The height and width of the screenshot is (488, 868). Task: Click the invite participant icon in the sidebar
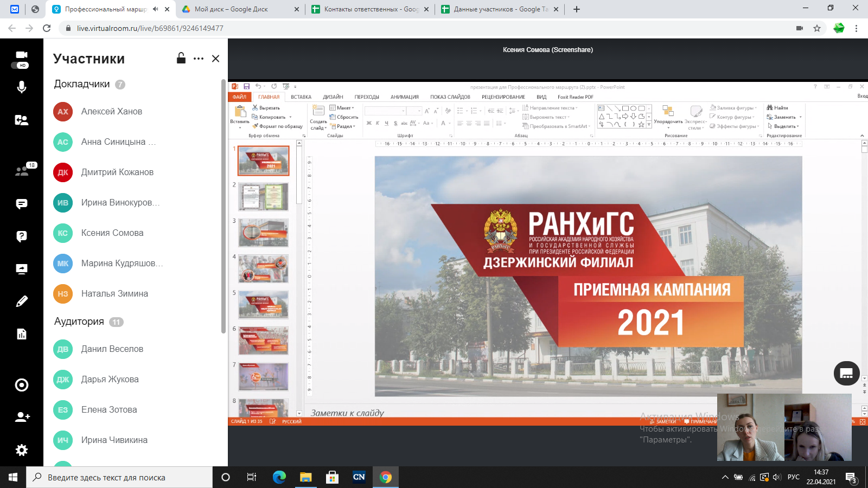22,417
